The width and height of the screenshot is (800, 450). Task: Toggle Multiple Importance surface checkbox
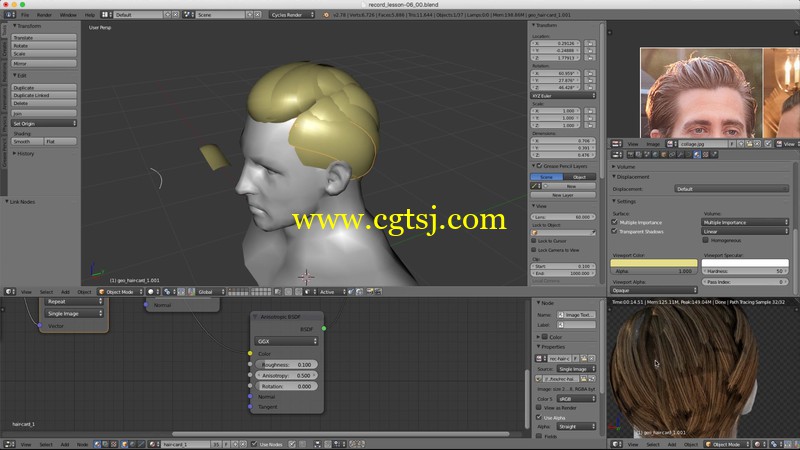pos(614,222)
